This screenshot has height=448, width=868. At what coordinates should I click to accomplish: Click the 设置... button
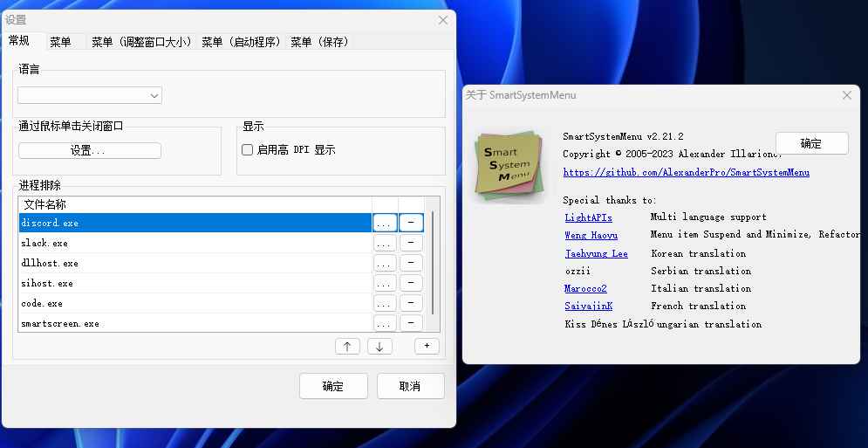(x=89, y=151)
